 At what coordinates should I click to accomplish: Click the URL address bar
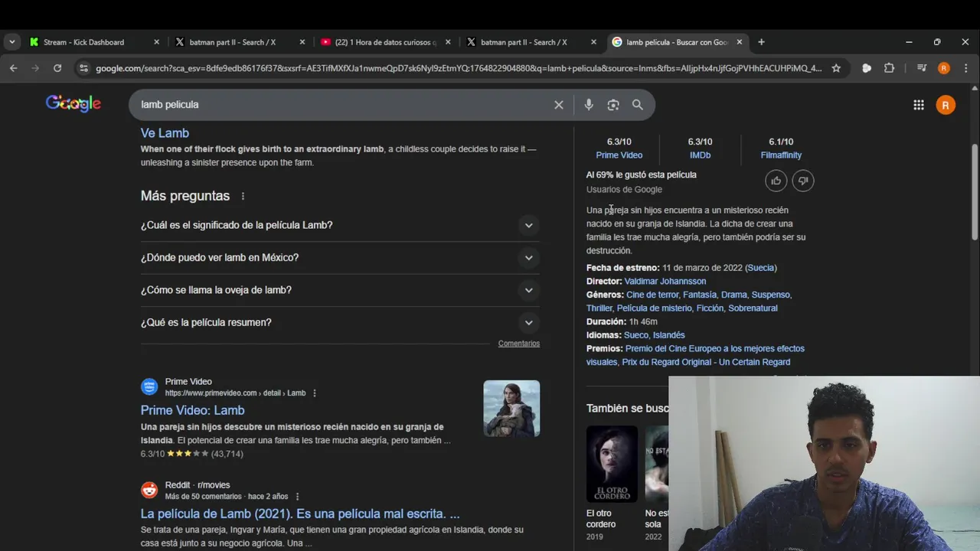(459, 68)
